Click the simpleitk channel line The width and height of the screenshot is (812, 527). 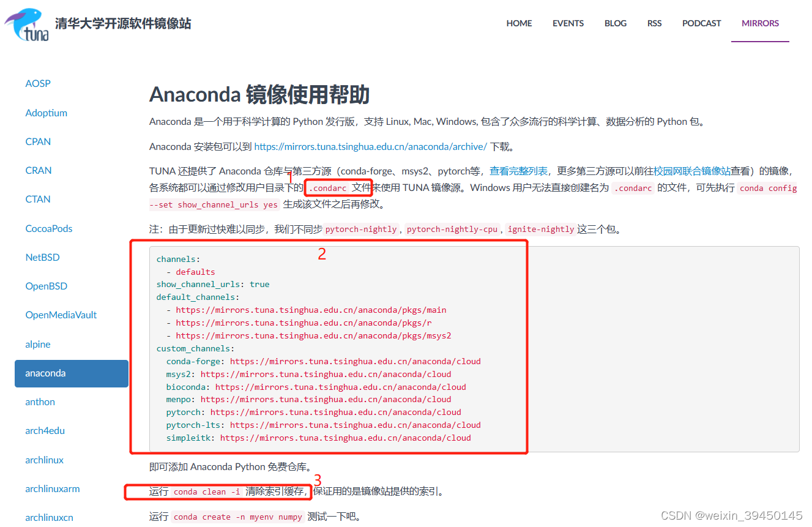[319, 438]
